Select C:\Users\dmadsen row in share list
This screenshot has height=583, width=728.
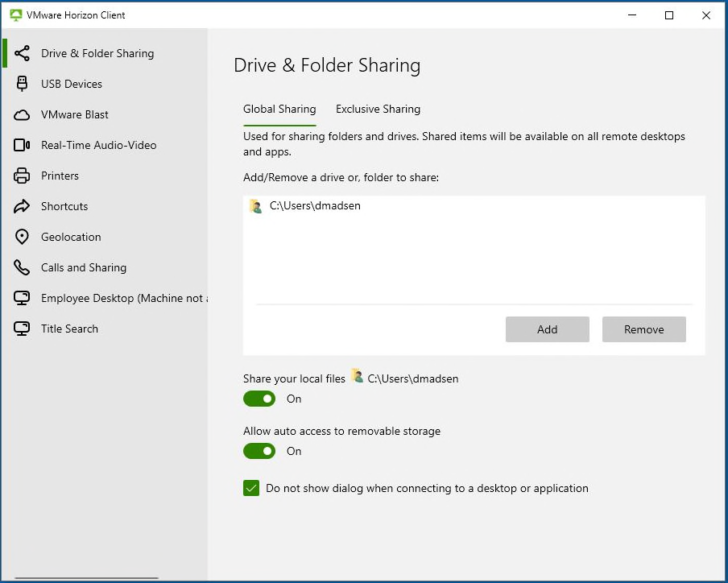[x=474, y=206]
